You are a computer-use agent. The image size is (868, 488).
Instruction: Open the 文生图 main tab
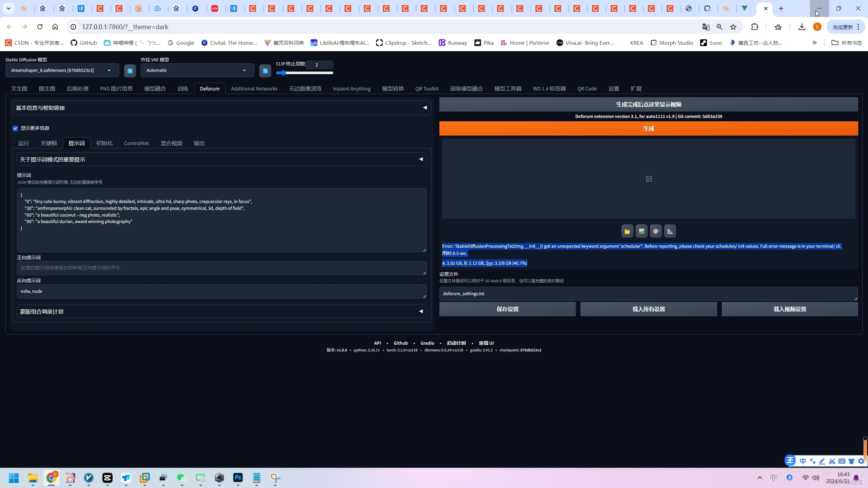click(19, 89)
